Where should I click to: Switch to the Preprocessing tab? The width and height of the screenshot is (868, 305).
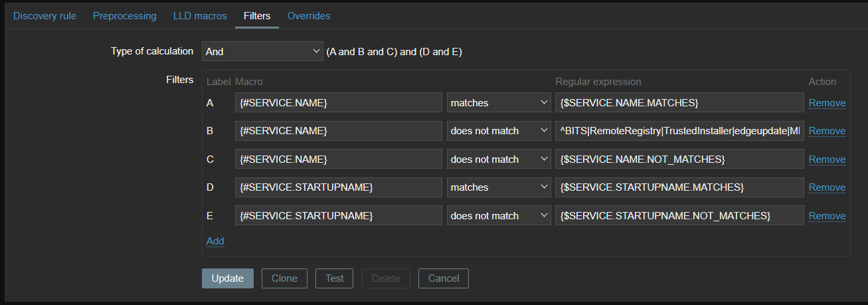124,15
